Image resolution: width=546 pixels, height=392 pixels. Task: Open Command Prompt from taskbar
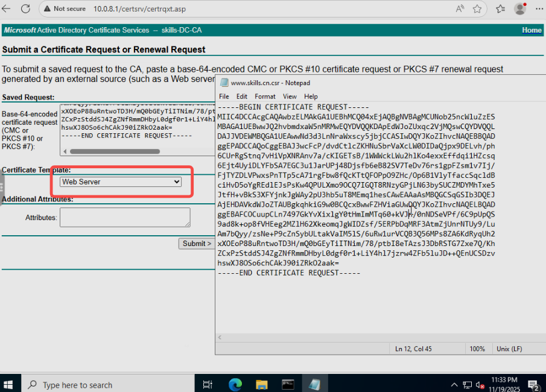click(288, 384)
